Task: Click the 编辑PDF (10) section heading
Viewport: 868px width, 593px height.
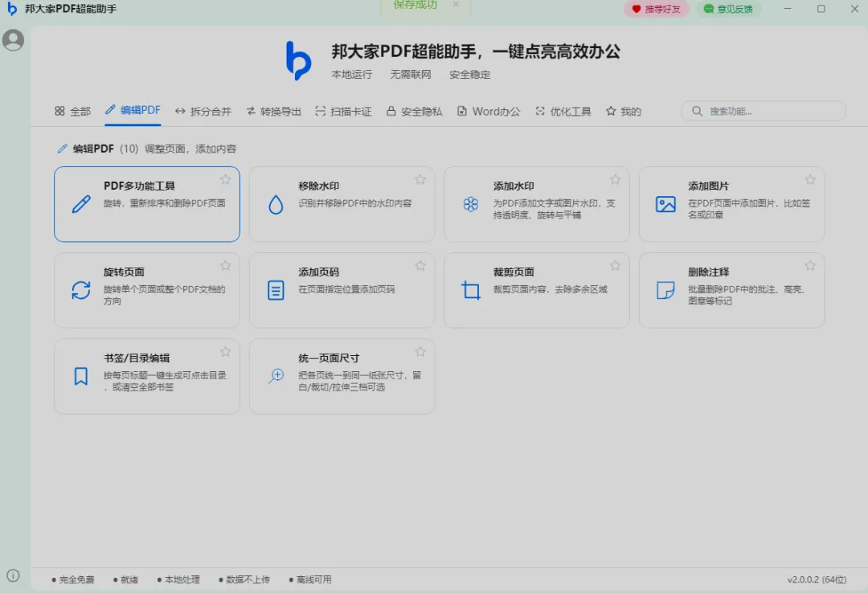Action: pyautogui.click(x=105, y=149)
